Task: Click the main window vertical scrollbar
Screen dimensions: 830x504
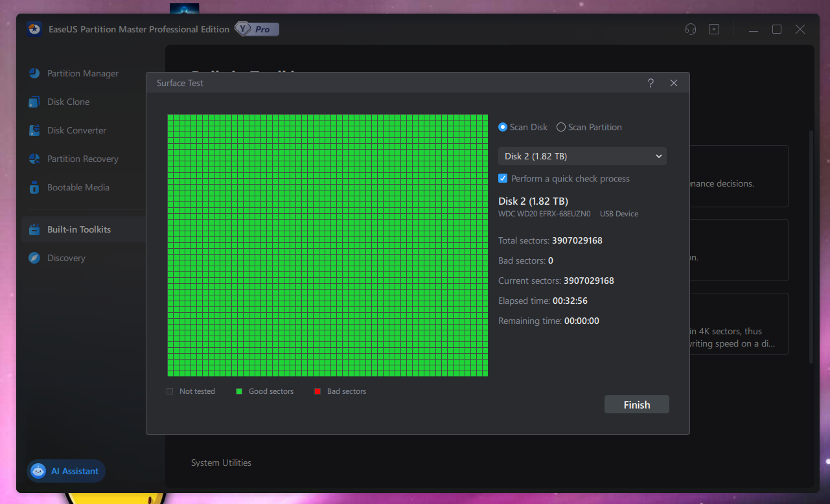Action: click(810, 246)
